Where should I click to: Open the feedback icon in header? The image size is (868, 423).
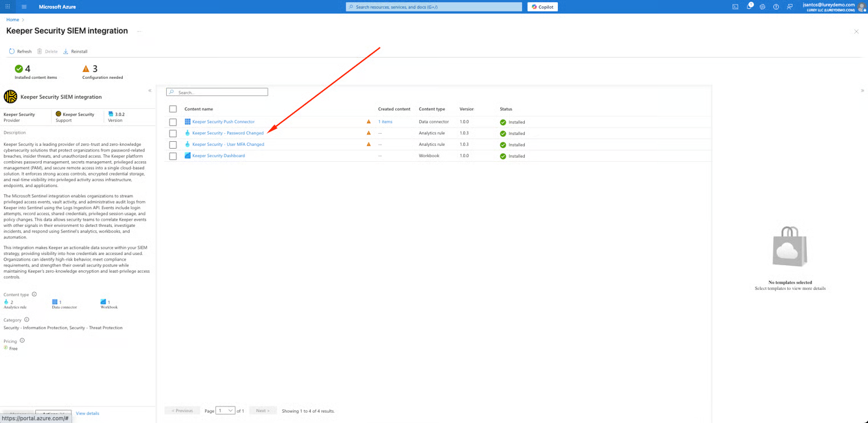[790, 7]
